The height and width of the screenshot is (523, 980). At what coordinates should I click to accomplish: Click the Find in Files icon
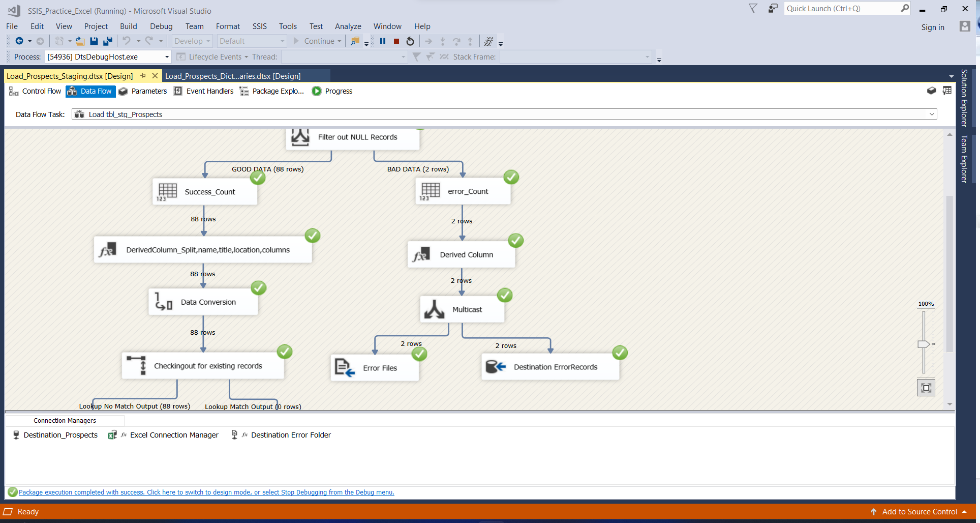(x=355, y=41)
